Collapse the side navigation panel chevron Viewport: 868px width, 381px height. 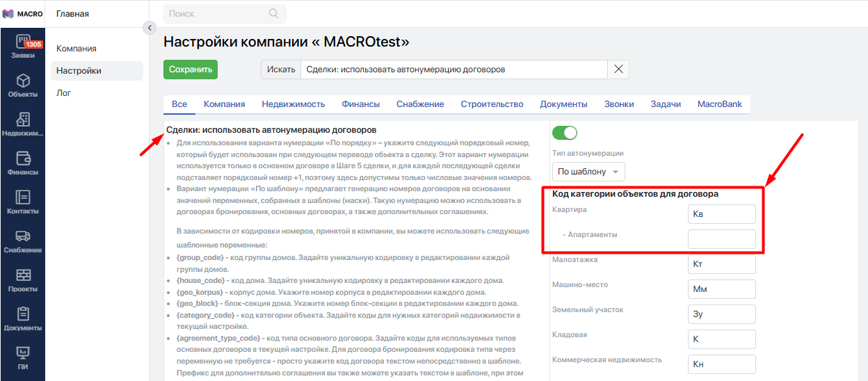tap(149, 28)
